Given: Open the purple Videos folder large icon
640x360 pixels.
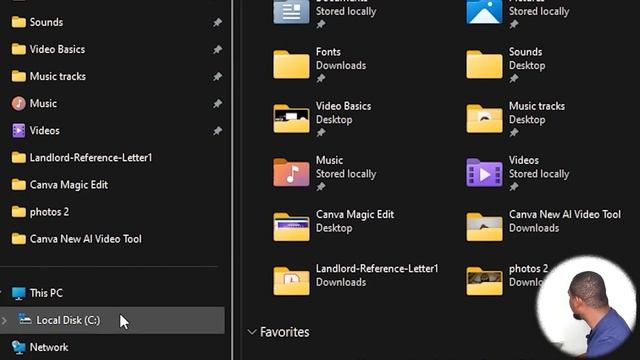Looking at the screenshot, I should coord(484,173).
